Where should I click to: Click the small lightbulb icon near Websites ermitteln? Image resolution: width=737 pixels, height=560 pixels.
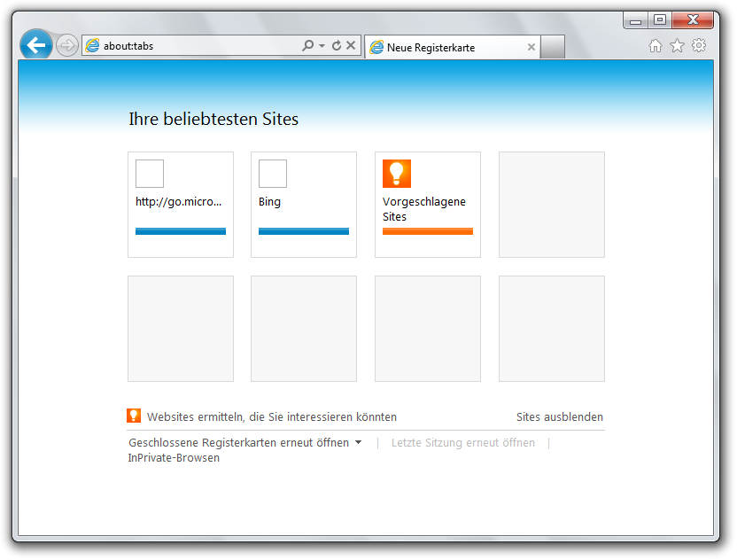pos(134,416)
